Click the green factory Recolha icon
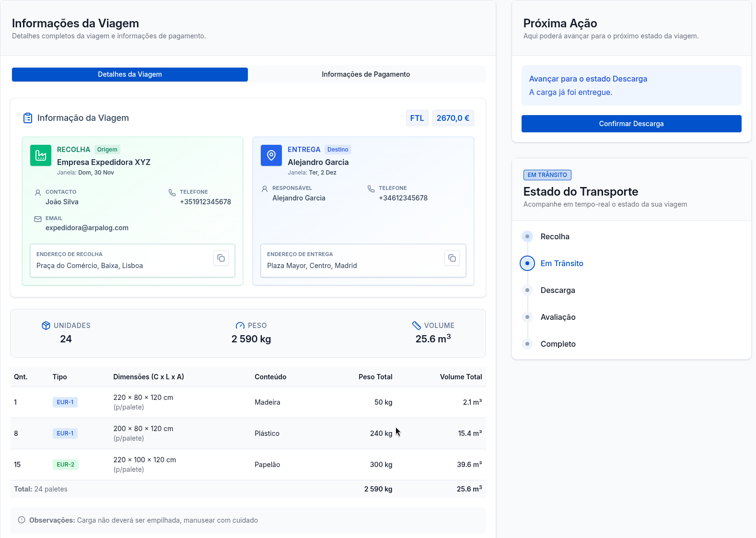This screenshot has height=538, width=756. tap(41, 155)
